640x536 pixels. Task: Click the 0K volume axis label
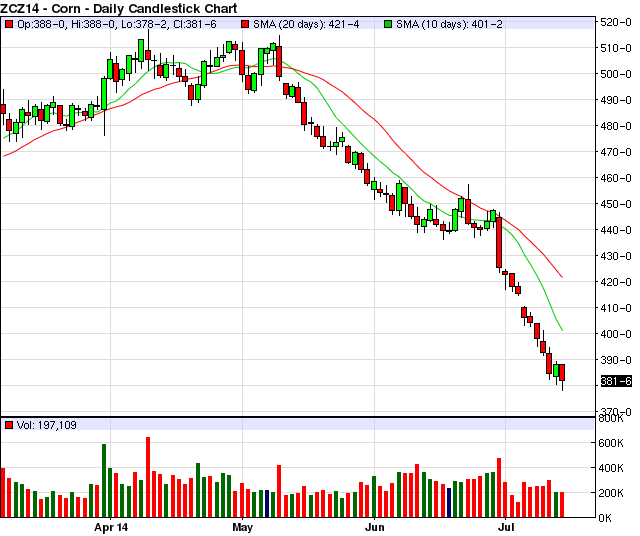pyautogui.click(x=605, y=518)
